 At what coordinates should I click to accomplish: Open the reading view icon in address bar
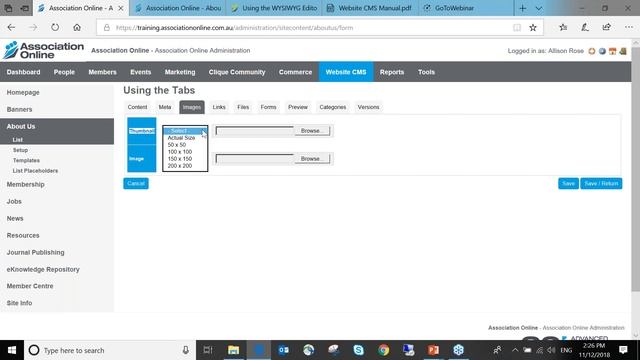coord(517,28)
